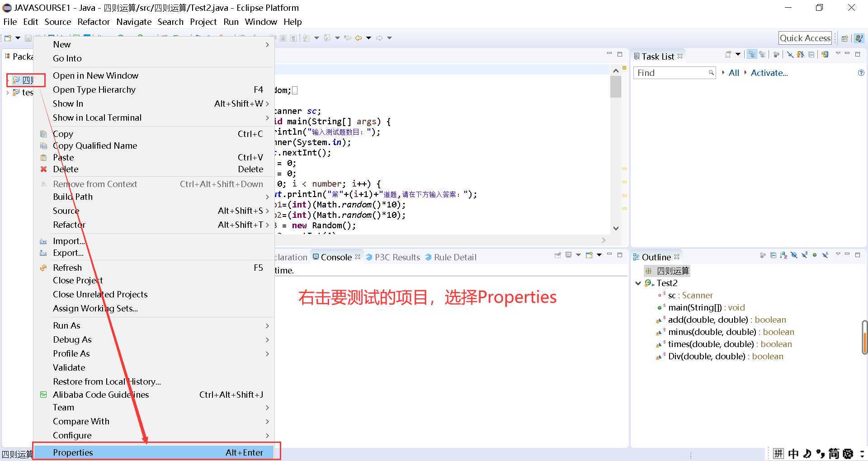Select add(double, double) in Outline

[721, 320]
